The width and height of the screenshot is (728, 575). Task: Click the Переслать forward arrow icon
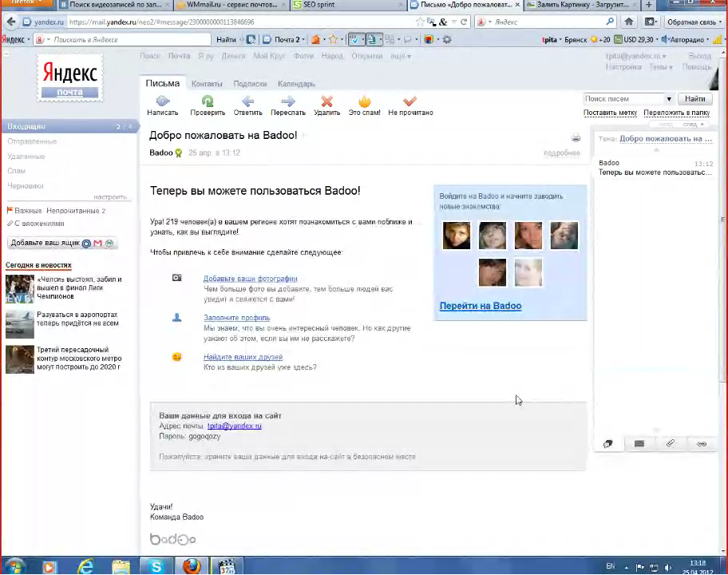[288, 101]
